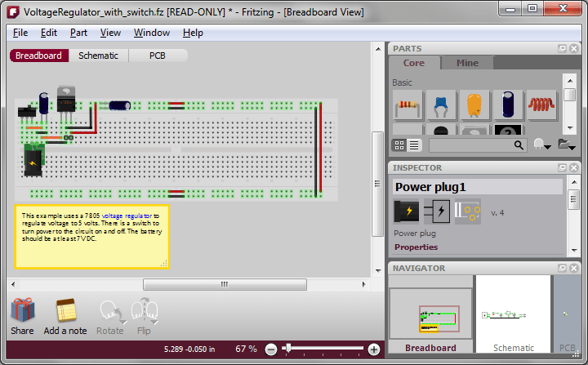
Task: Select the 7805 voltage regulator on breadboard
Action: [x=66, y=100]
